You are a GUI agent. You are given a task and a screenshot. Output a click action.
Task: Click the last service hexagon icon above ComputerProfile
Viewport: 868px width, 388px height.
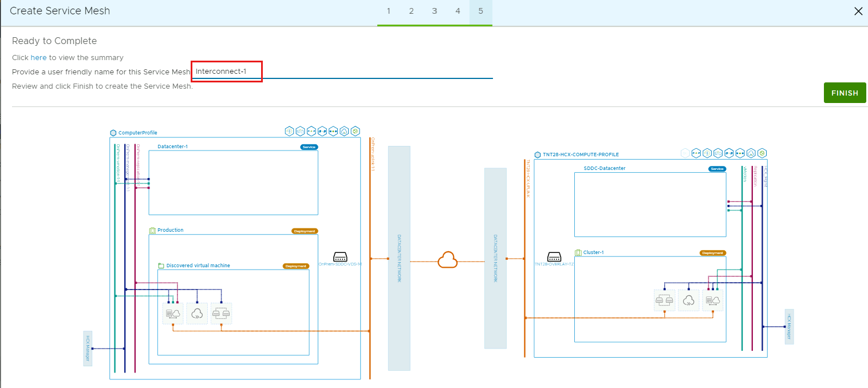point(355,131)
